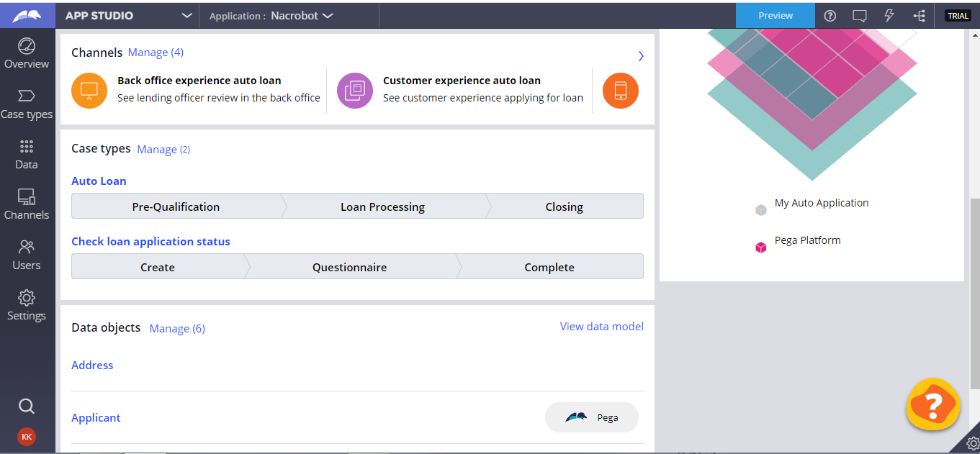Image resolution: width=980 pixels, height=454 pixels.
Task: Select the Closing stage
Action: pos(564,206)
